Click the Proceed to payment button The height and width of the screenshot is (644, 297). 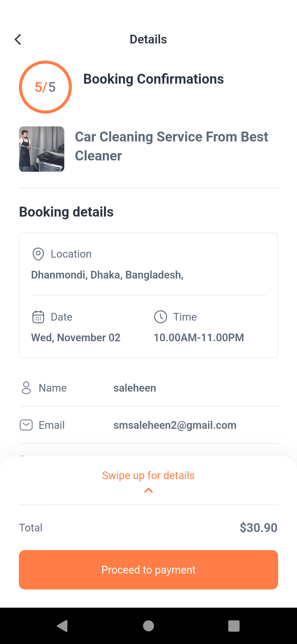148,570
